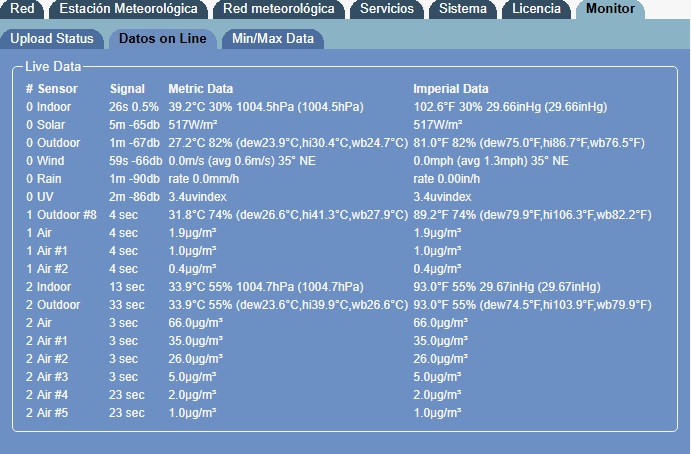Viewport: 691px width, 454px height.
Task: Click the Imperial Data column header
Action: tap(450, 89)
